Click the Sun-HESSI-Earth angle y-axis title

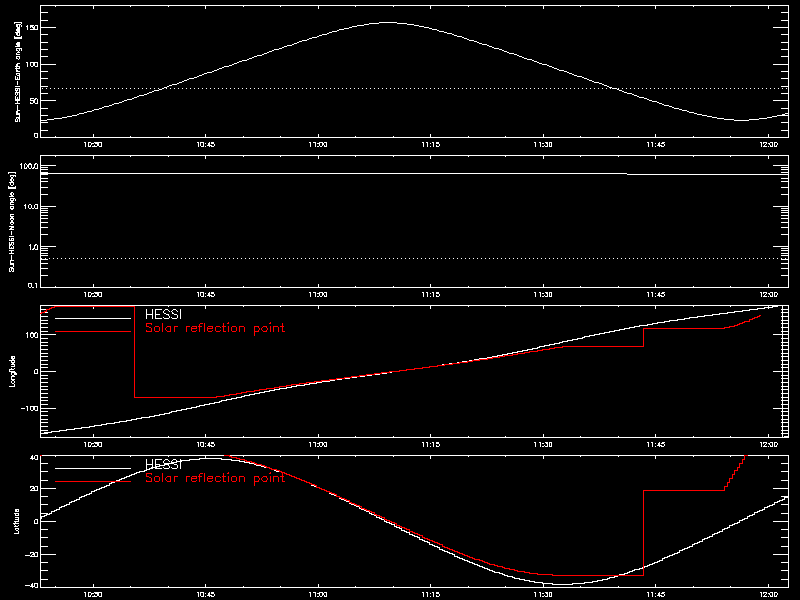[x=18, y=72]
